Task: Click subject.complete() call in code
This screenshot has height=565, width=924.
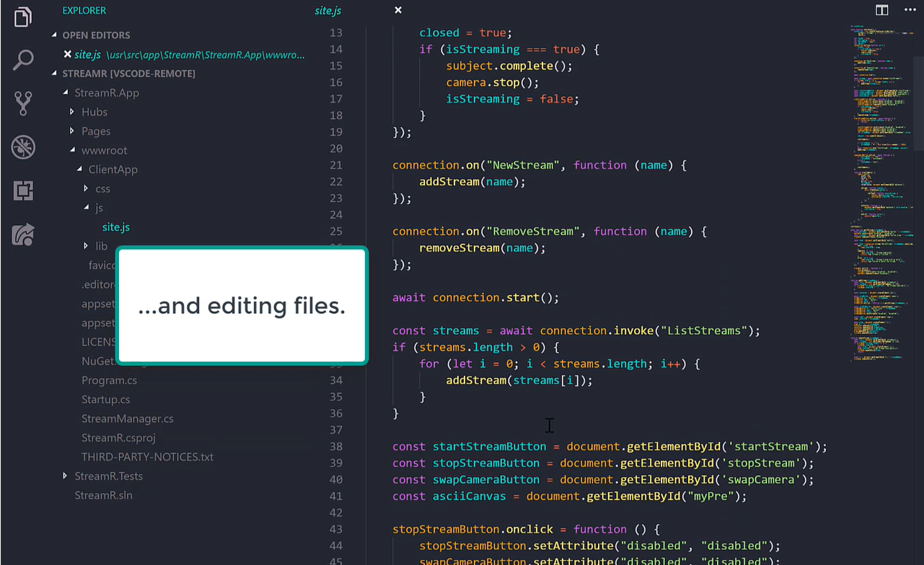Action: [x=509, y=66]
